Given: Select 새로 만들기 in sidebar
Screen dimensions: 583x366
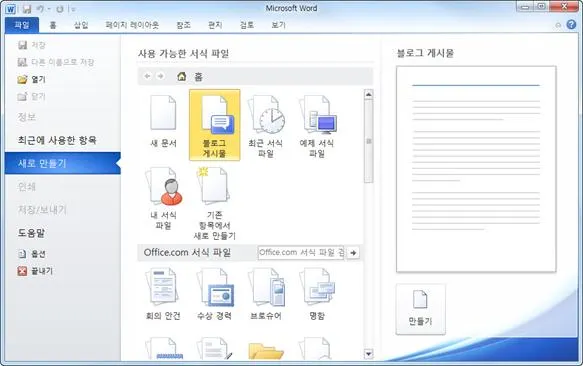Looking at the screenshot, I should (62, 163).
